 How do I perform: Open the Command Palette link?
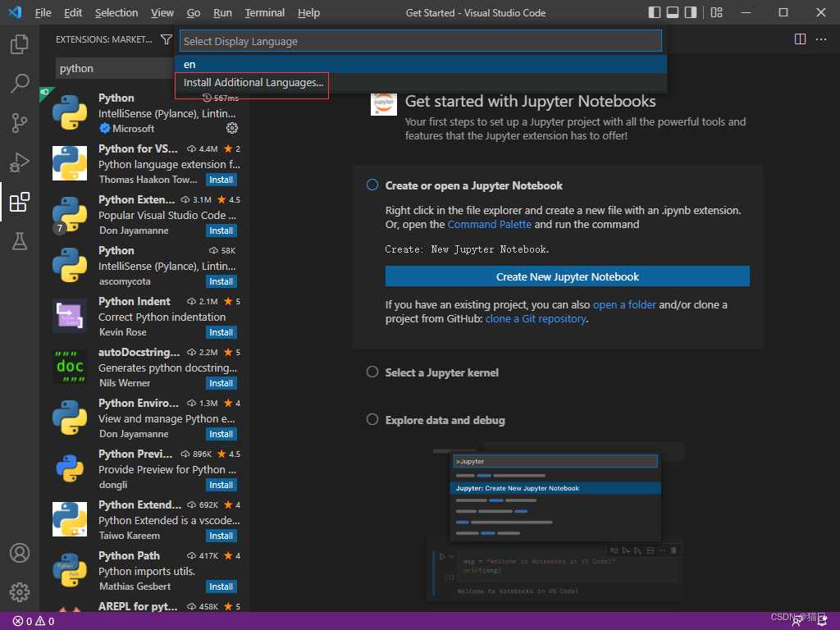point(489,225)
